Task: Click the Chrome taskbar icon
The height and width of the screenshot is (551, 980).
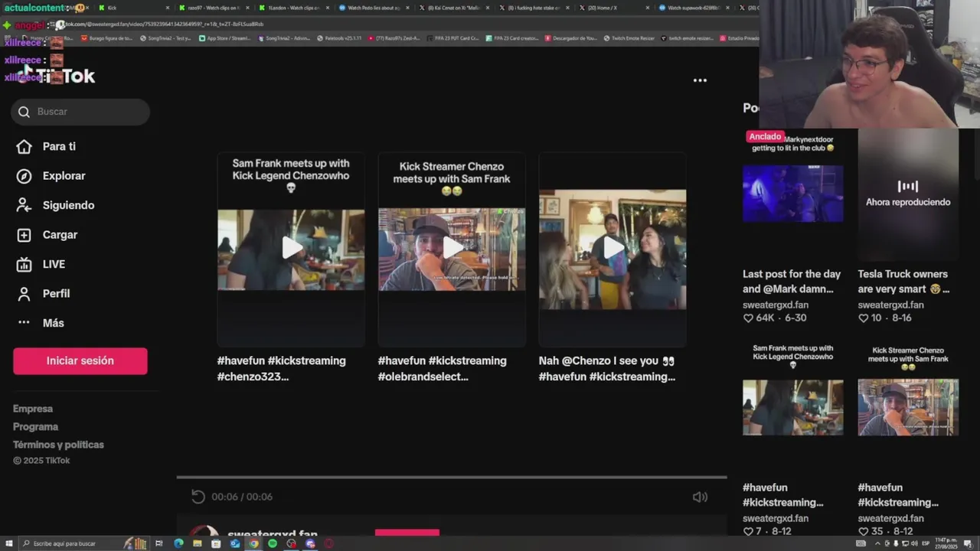Action: pos(253,543)
